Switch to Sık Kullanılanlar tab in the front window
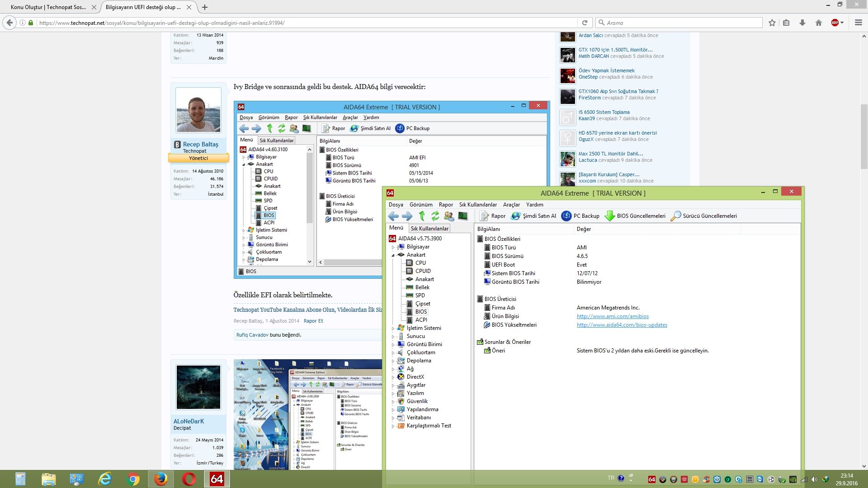This screenshot has height=488, width=868. pos(429,229)
